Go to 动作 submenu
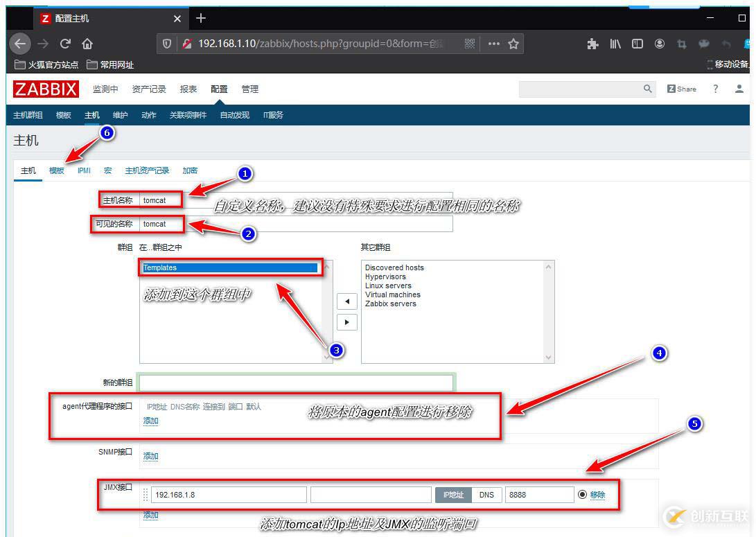The width and height of the screenshot is (756, 537). [x=148, y=115]
